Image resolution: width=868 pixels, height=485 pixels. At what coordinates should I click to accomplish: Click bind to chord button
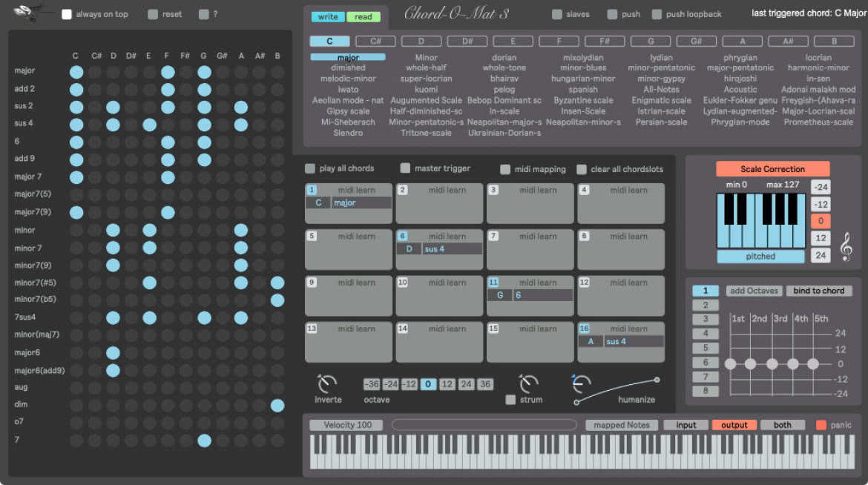819,291
